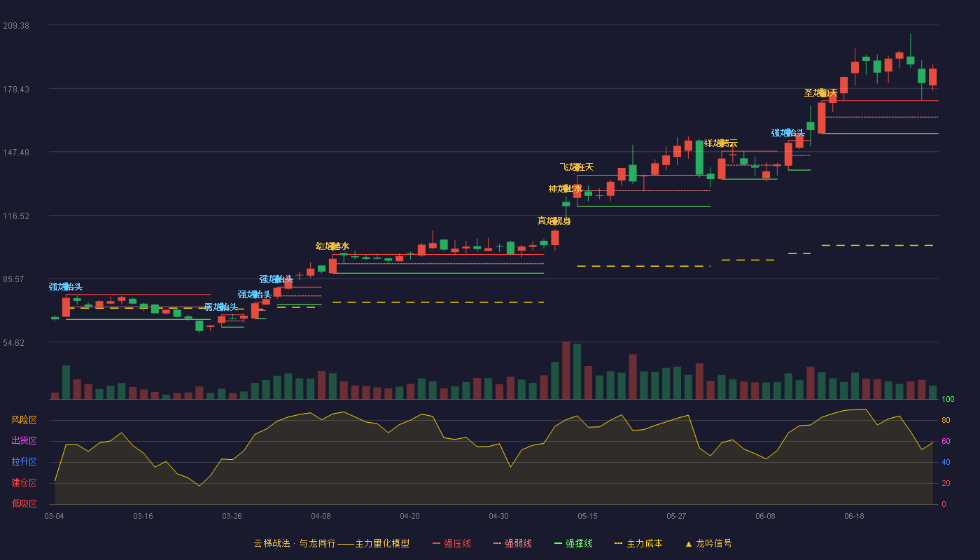Click the 116.52 price axis label
The image size is (980, 560).
point(16,216)
